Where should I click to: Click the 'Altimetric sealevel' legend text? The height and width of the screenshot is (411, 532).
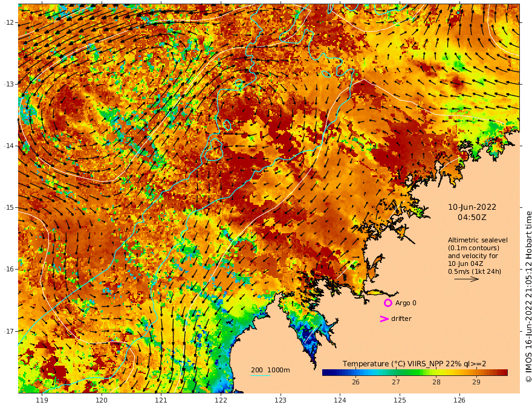[x=478, y=240]
